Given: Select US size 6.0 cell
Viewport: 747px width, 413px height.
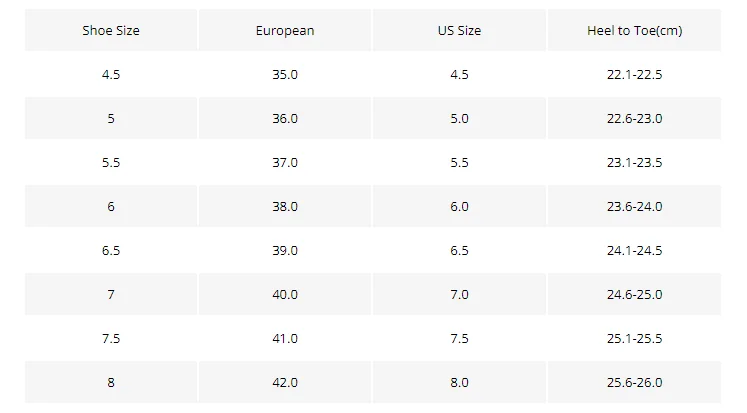Looking at the screenshot, I should click(459, 206).
